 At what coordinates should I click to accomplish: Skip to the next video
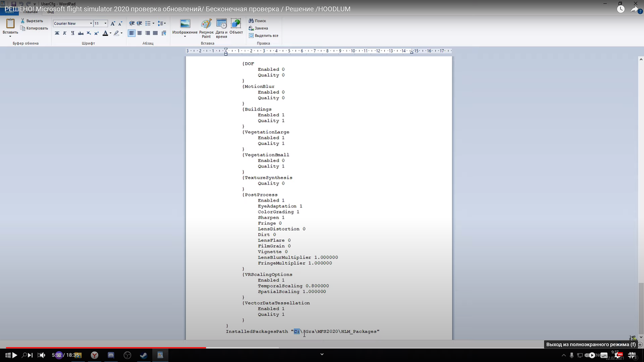click(29, 355)
